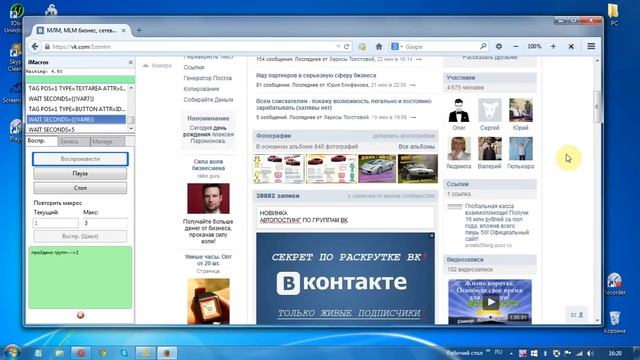This screenshot has height=360, width=640.
Task: Switch to the Manage tab in iMacros
Action: (x=107, y=142)
